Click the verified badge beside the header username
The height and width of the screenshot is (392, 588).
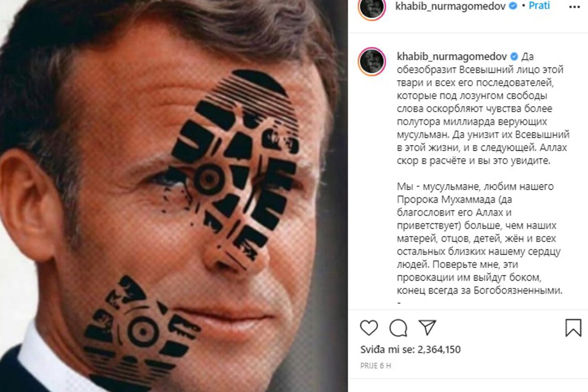click(513, 6)
